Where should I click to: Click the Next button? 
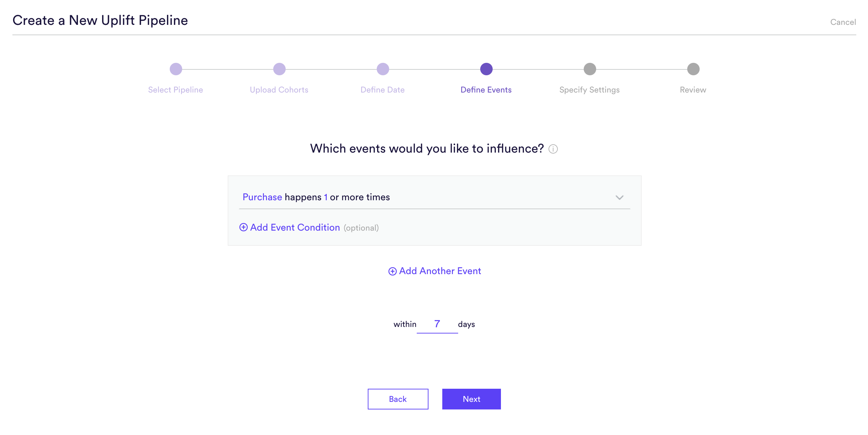472,399
